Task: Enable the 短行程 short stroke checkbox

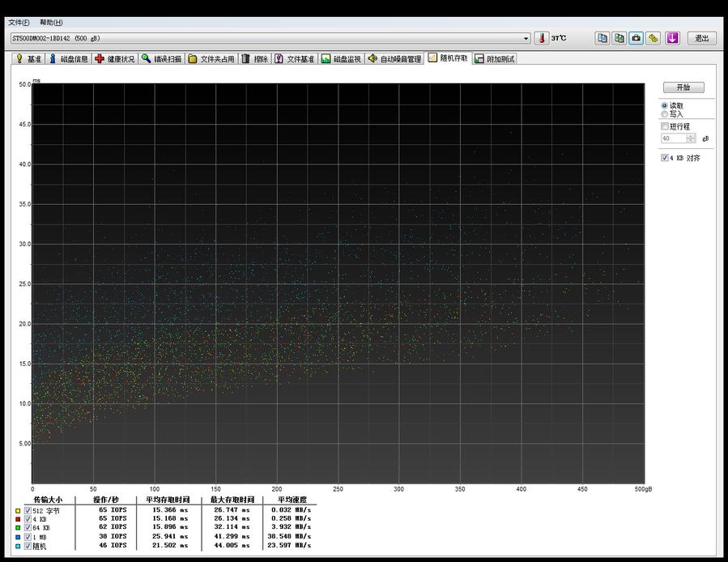Action: tap(665, 126)
